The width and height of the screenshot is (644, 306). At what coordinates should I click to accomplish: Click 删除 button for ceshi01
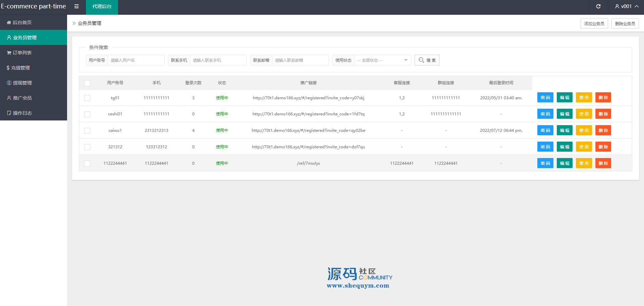(x=603, y=114)
